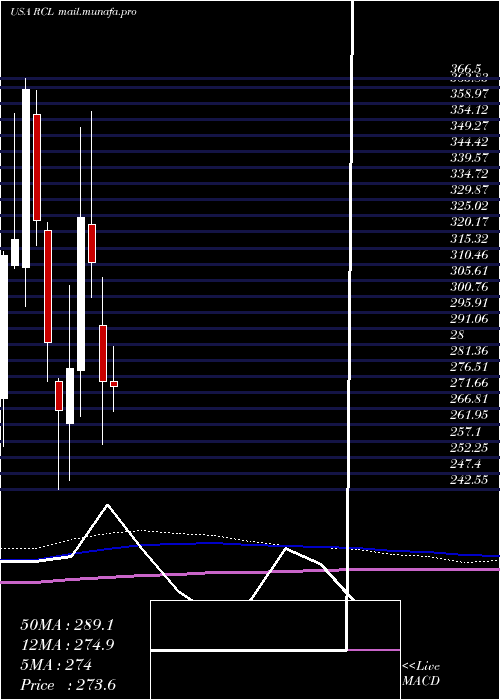The image size is (500, 700).
Task: Click the 50MA : 289.1 readout
Action: pos(67,625)
